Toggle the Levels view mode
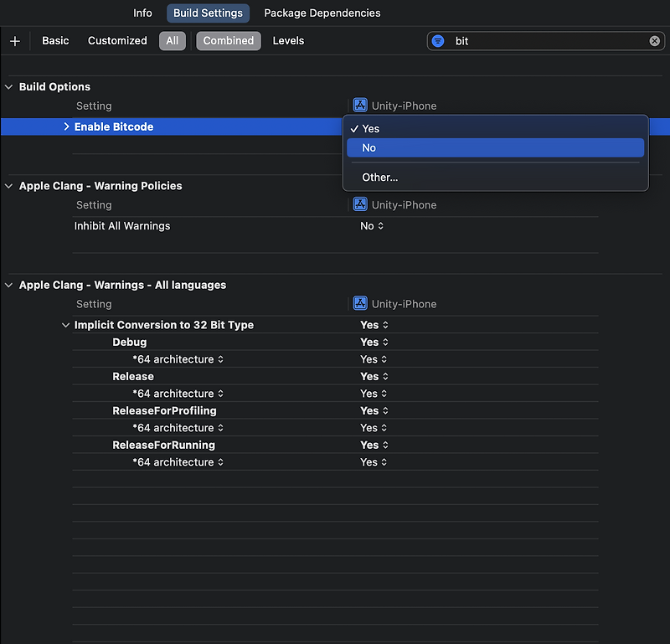The height and width of the screenshot is (644, 670). click(x=288, y=40)
